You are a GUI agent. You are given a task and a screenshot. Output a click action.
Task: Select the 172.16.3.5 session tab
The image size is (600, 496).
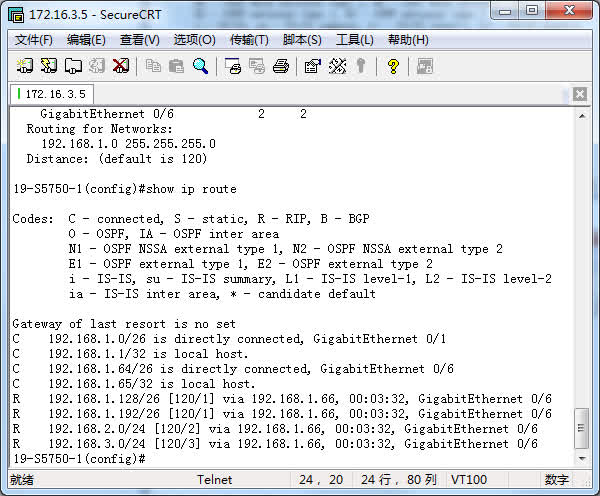54,94
